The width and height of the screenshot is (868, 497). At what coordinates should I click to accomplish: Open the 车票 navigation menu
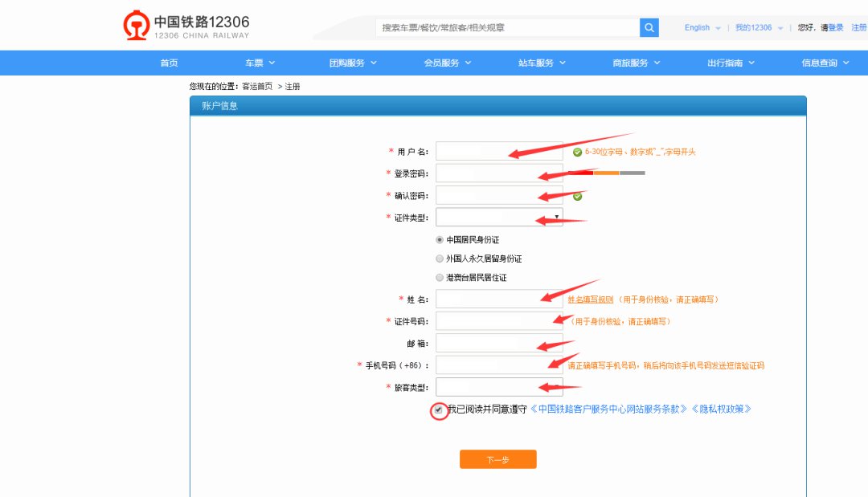260,63
